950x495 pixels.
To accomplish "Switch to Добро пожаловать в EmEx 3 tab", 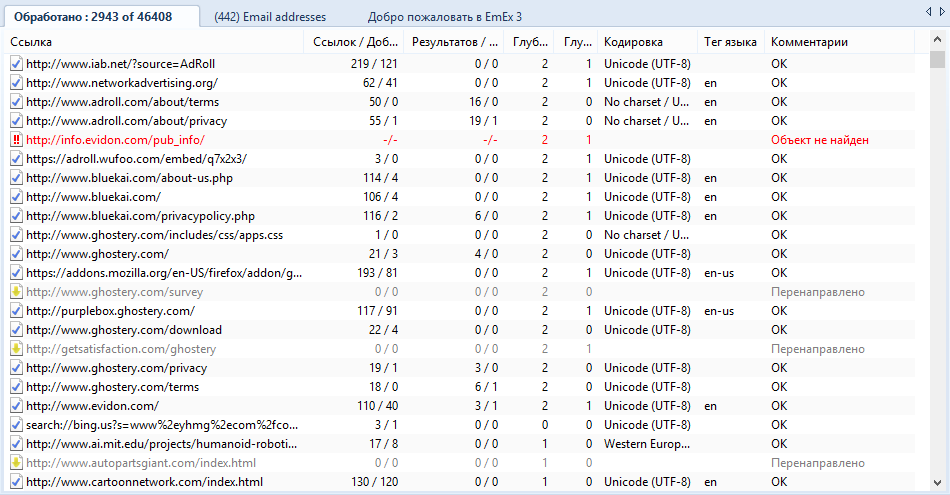I will (445, 17).
